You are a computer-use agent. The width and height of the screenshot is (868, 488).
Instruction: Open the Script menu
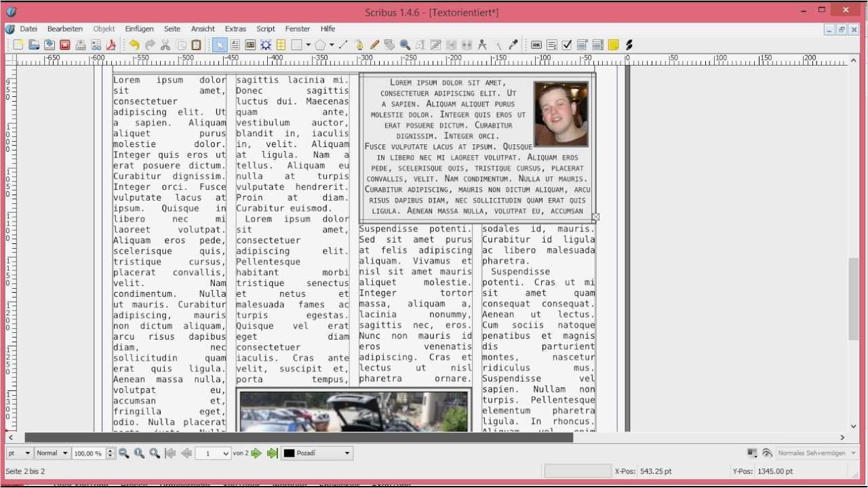pos(266,29)
